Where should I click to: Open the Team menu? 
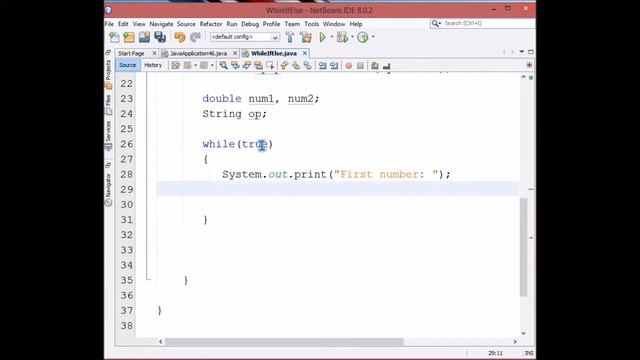click(292, 24)
